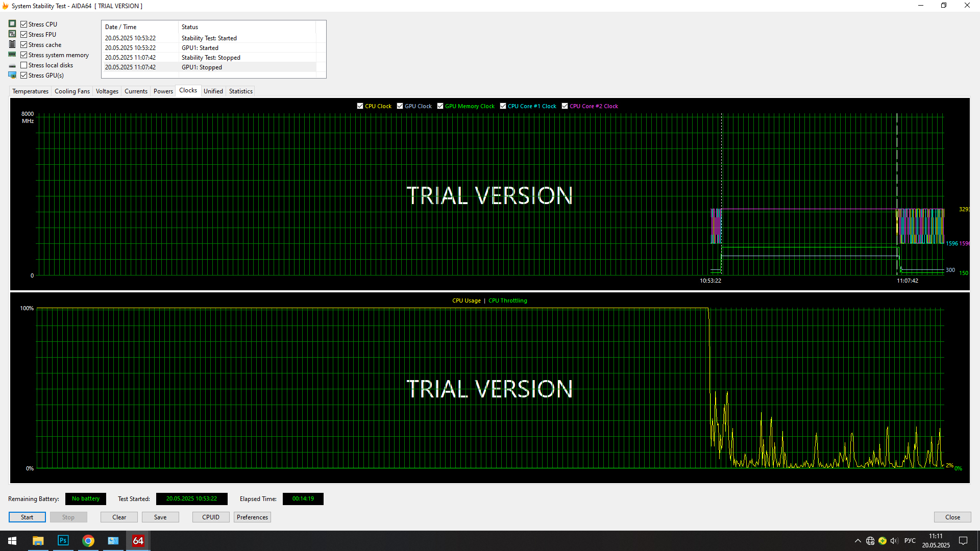Open CPUID window
Screen dimensions: 980x551
click(x=211, y=517)
